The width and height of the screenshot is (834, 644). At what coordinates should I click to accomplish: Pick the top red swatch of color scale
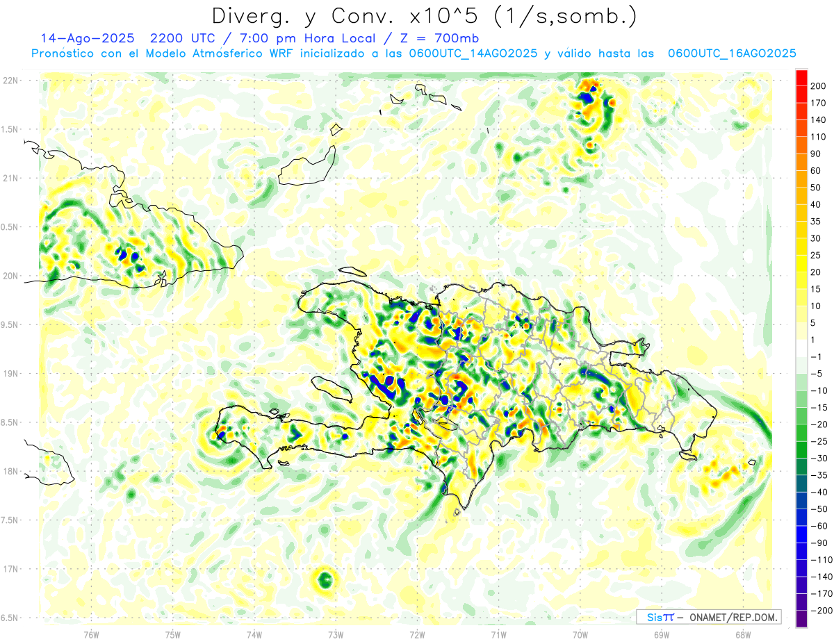(802, 76)
